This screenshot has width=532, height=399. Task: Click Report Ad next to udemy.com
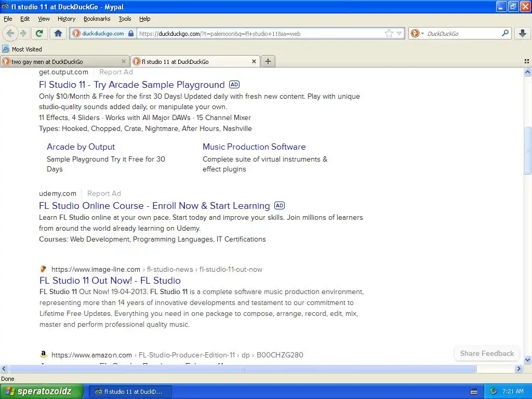tap(104, 193)
